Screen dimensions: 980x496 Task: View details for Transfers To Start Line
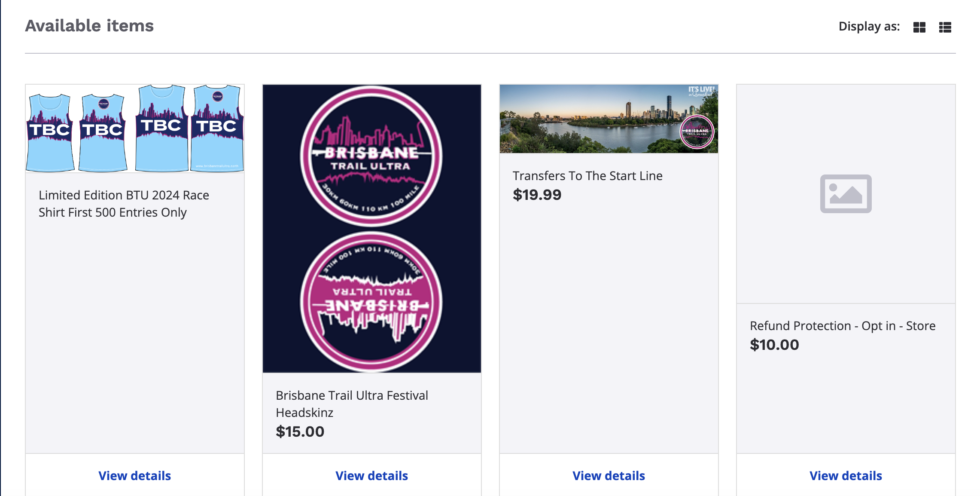(609, 475)
